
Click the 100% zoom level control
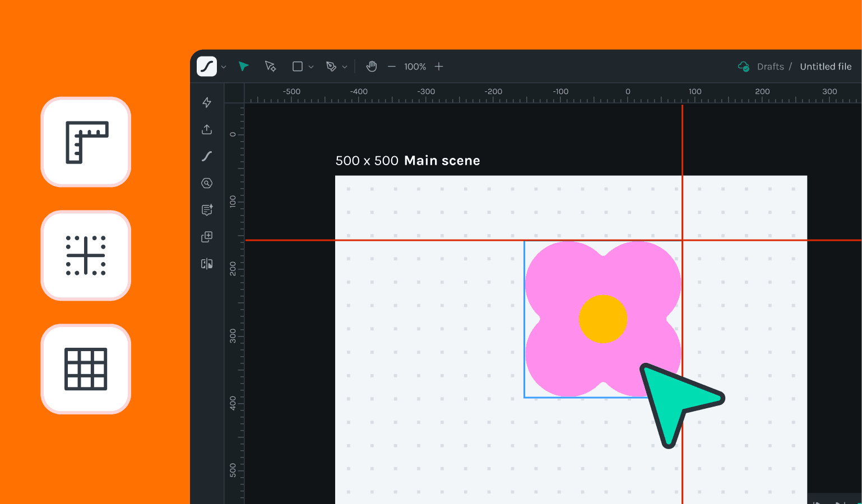[415, 66]
